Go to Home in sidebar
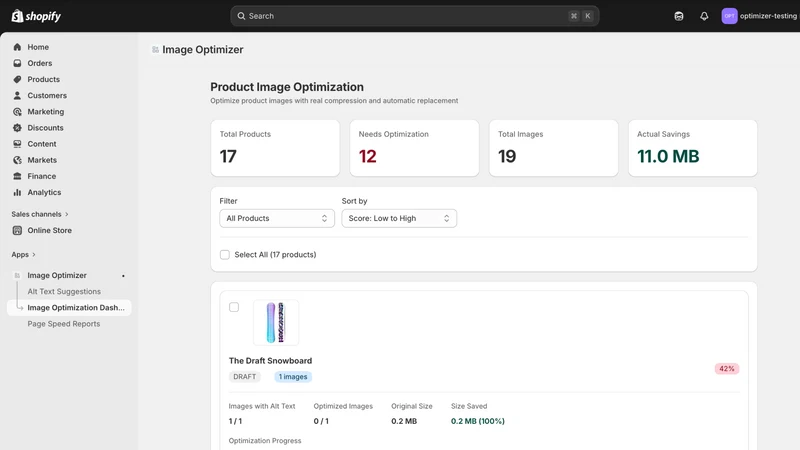The image size is (800, 450). click(x=38, y=47)
